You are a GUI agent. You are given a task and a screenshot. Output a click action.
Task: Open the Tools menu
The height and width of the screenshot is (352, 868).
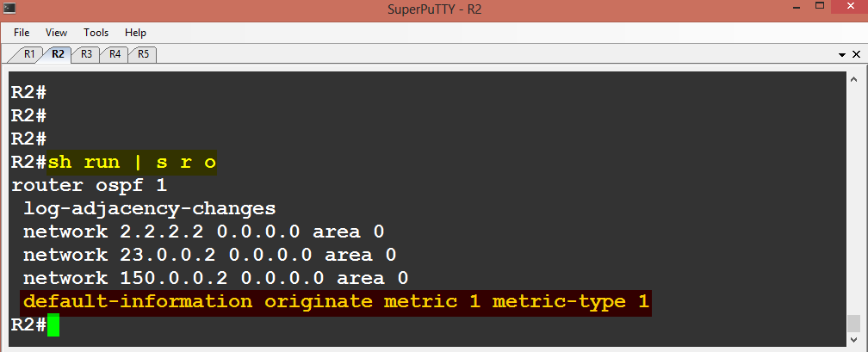(96, 33)
